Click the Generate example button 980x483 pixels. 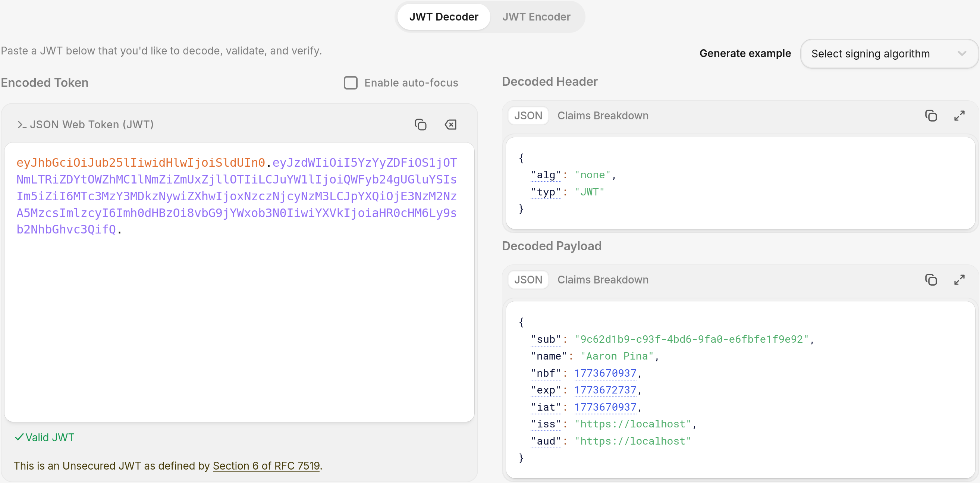click(x=745, y=53)
